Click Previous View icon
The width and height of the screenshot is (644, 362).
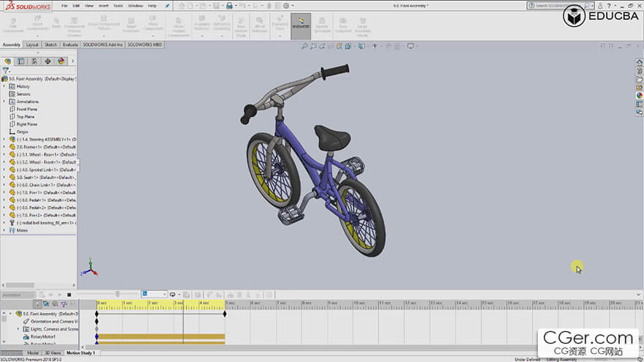click(x=323, y=46)
